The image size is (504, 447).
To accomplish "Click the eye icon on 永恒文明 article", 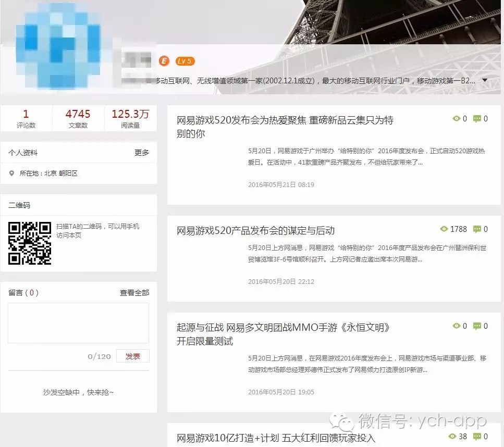I will 457,326.
